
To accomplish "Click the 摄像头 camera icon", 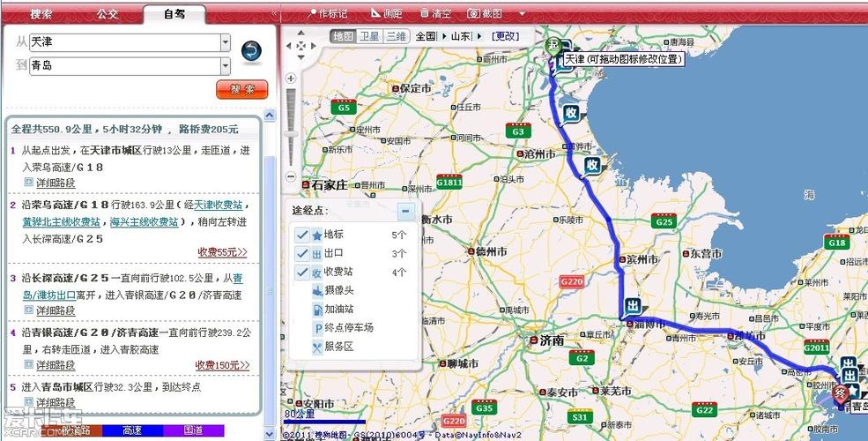I will [x=317, y=290].
